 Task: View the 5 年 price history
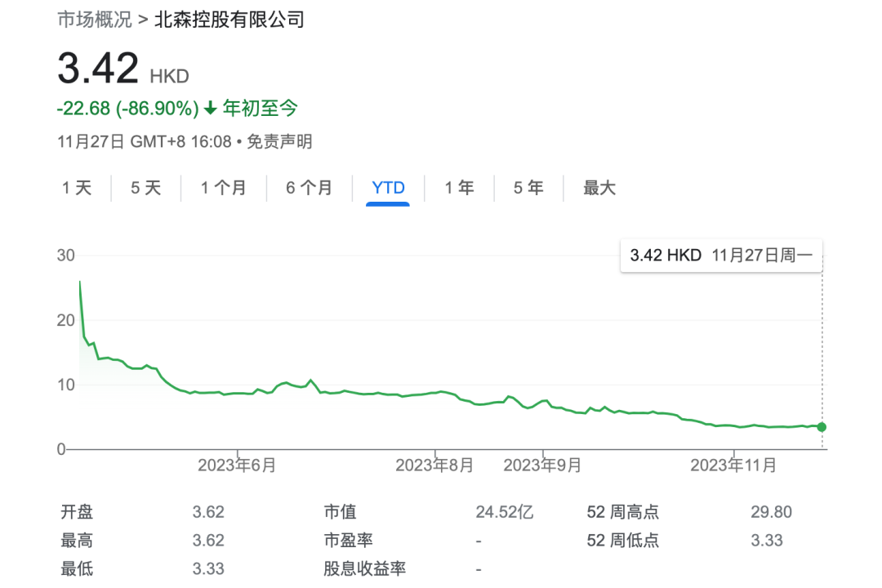tap(528, 189)
